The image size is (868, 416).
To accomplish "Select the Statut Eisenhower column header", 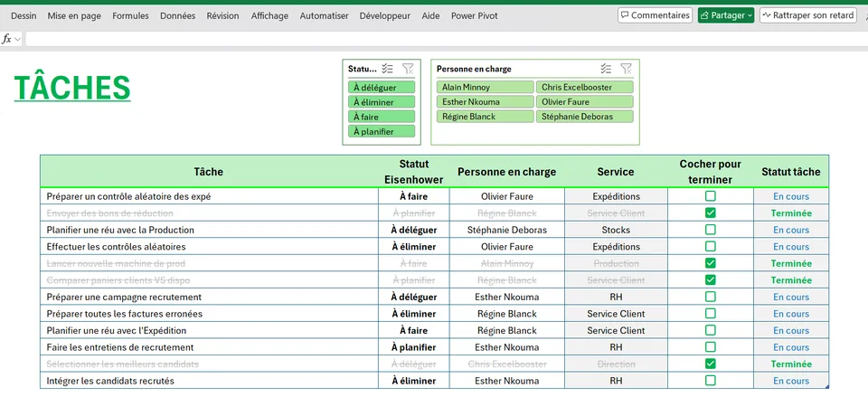I will 414,172.
